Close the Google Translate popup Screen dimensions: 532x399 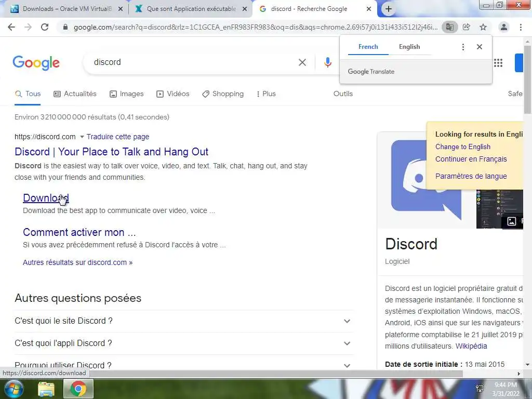pos(480,47)
